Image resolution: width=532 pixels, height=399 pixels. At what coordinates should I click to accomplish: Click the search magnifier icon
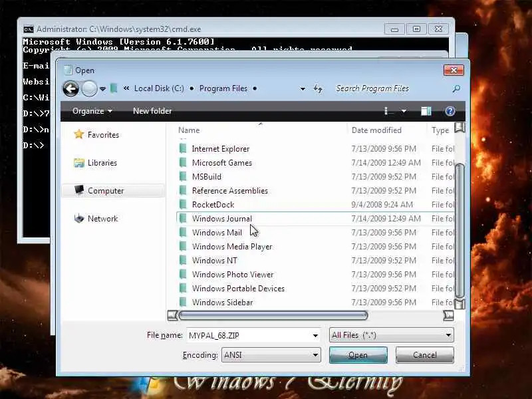coord(456,88)
